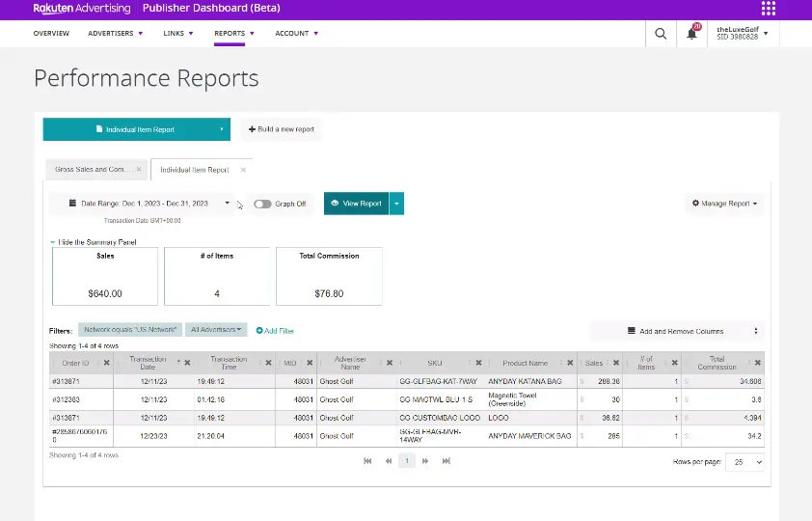
Task: Toggle the Graph Off switch
Action: tap(262, 204)
